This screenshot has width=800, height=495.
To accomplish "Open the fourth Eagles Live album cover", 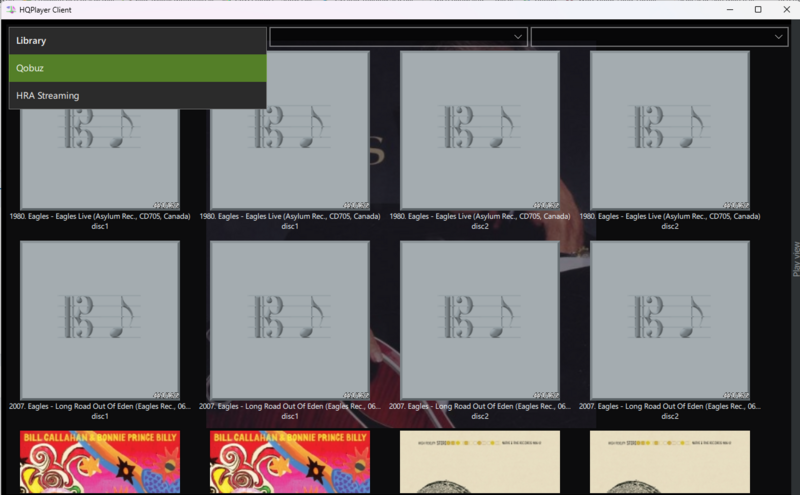I will (x=669, y=131).
